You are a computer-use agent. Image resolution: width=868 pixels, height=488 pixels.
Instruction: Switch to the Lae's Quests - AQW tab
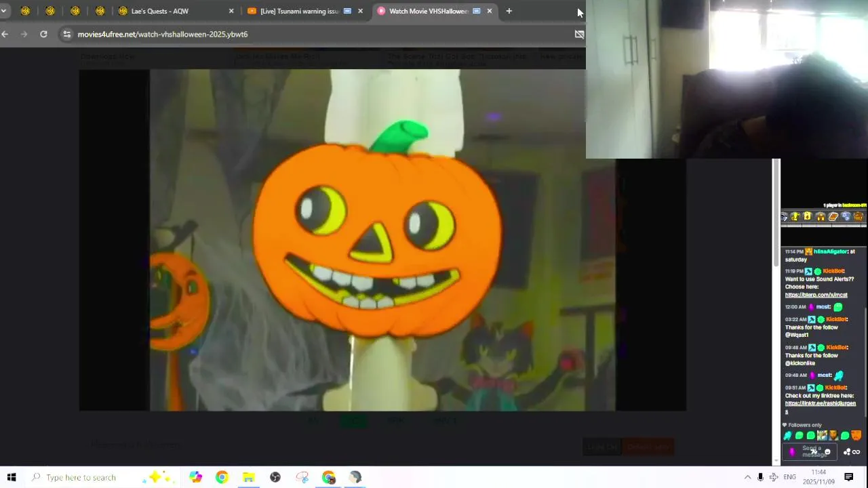(175, 11)
